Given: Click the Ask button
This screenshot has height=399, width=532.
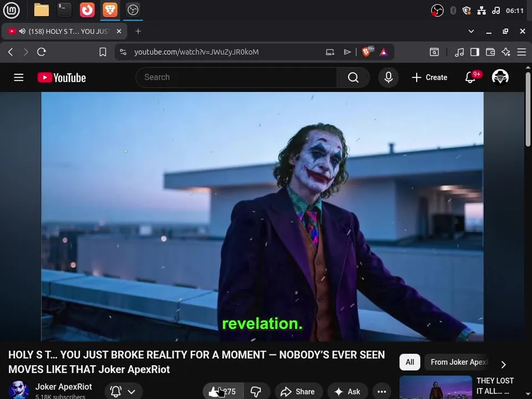Looking at the screenshot, I should coord(348,391).
